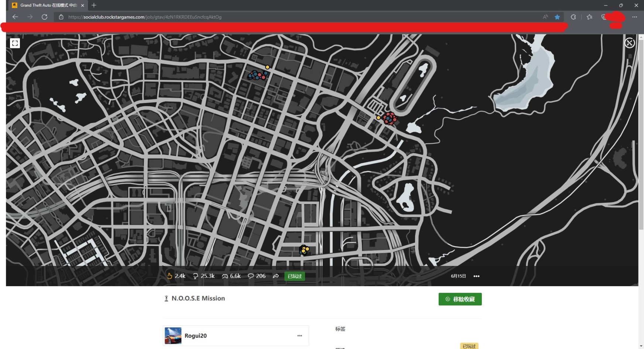The width and height of the screenshot is (644, 349).
Task: Expand the map to fullscreen
Action: [15, 43]
